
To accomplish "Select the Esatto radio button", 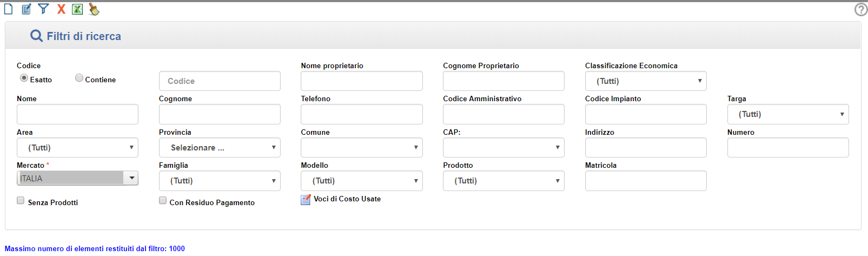I will click(24, 78).
